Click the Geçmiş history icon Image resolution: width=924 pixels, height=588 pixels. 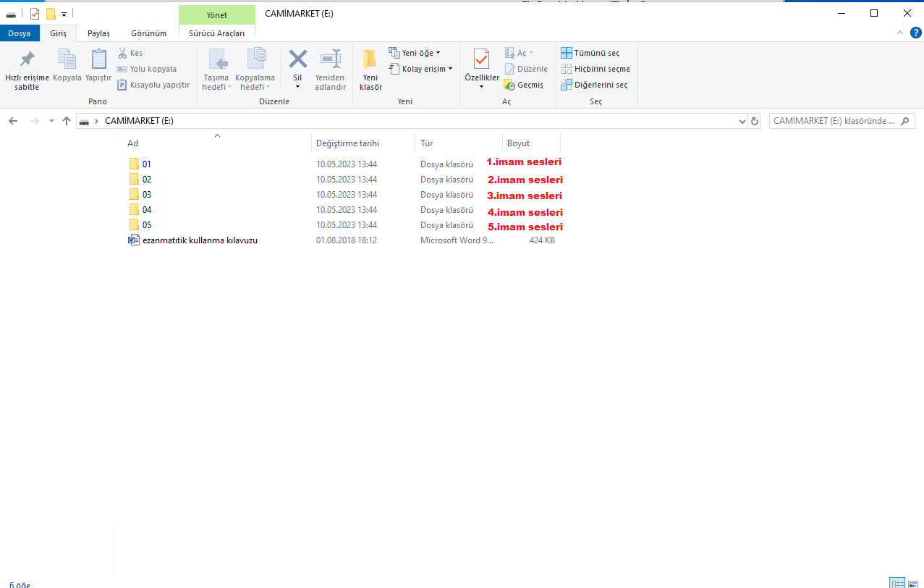[510, 85]
